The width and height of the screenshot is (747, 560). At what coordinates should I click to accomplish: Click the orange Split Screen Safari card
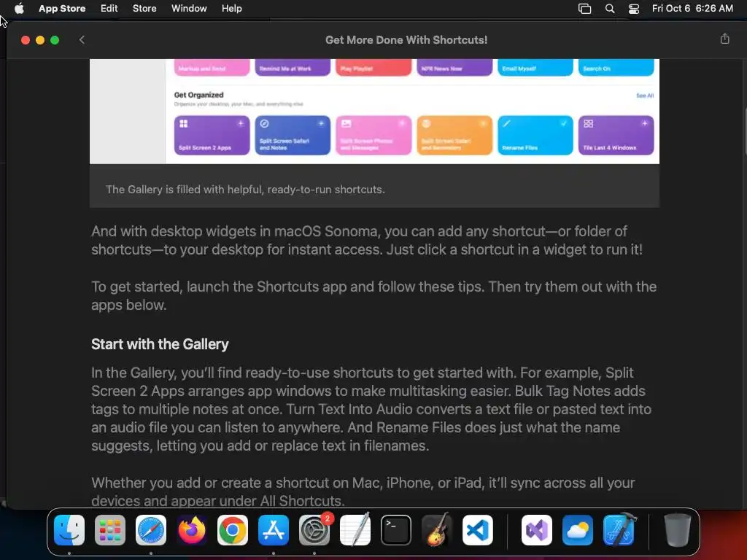[x=454, y=135]
